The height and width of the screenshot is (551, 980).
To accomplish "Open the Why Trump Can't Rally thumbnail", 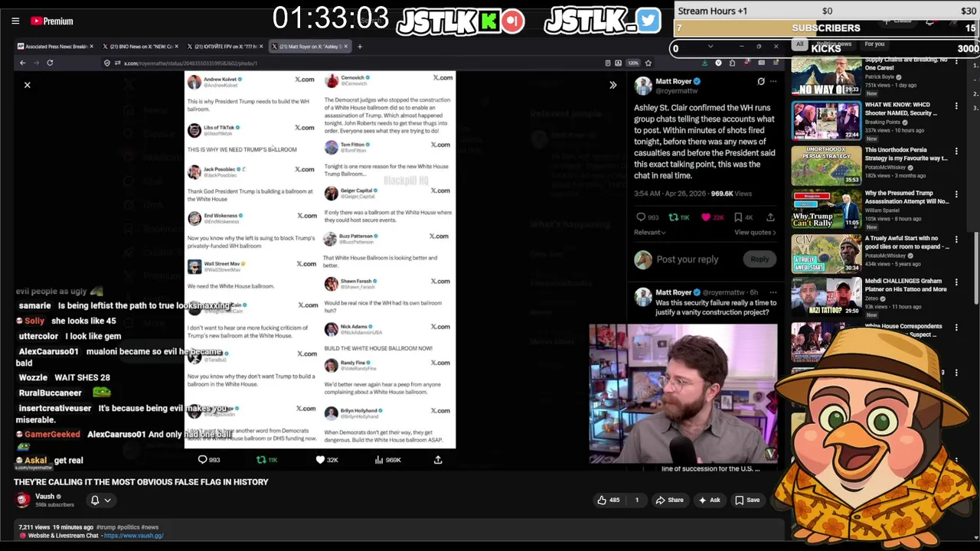I will (x=826, y=209).
